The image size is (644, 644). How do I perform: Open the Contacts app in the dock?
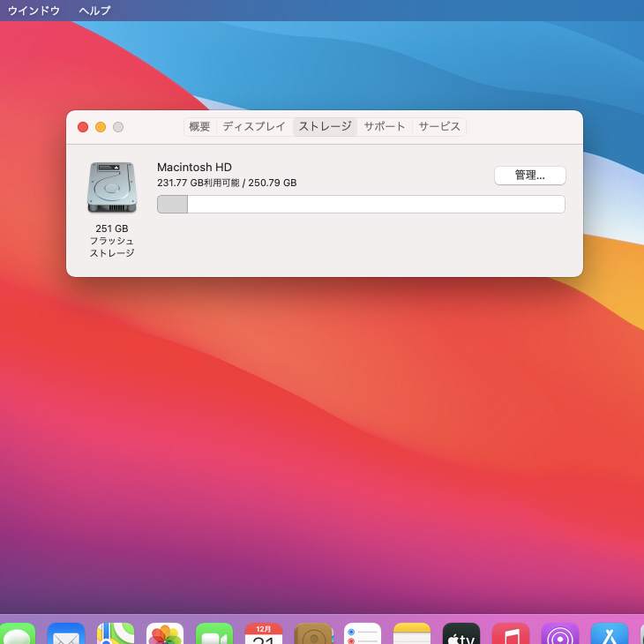[x=313, y=635]
